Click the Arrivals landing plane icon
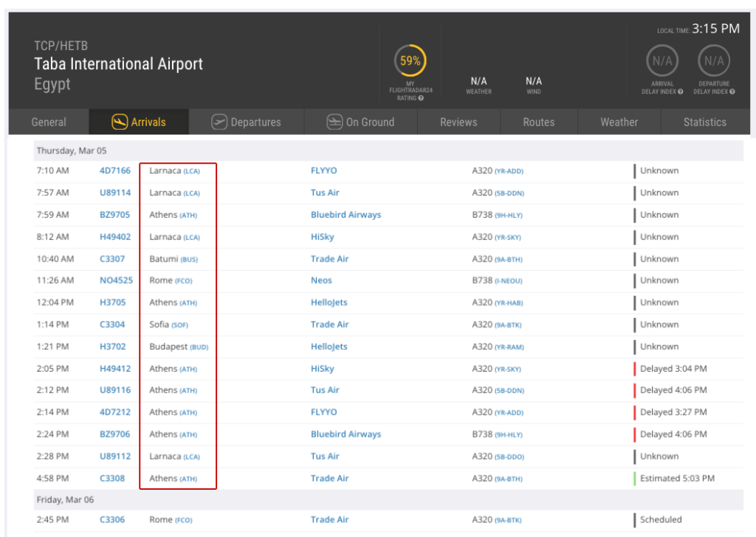This screenshot has height=537, width=756. 120,122
